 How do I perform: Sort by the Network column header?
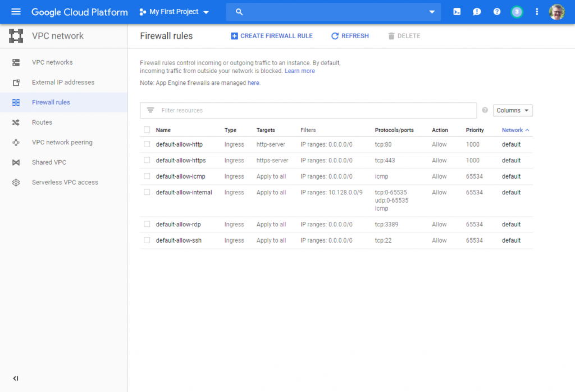point(512,130)
